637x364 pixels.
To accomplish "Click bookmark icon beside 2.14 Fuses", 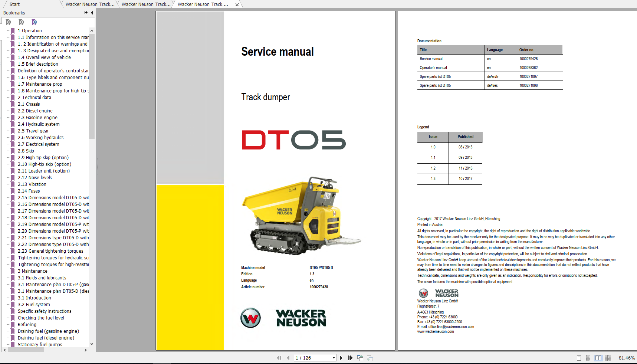I will 13,191.
